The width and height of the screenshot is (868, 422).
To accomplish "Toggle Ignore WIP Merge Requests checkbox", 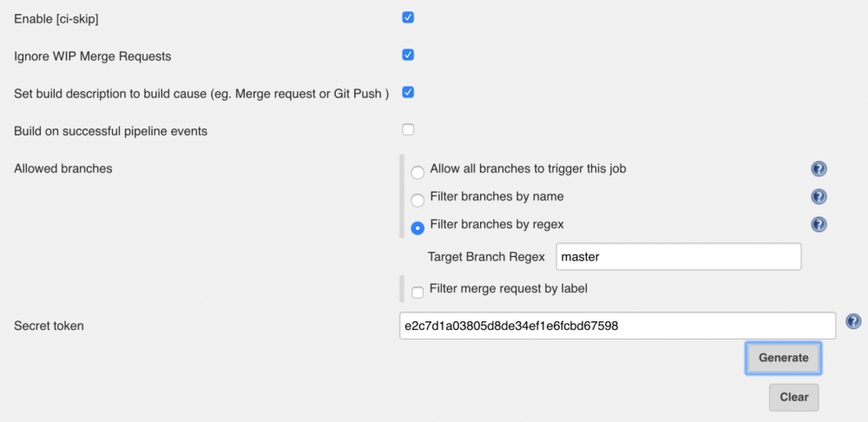I will pyautogui.click(x=408, y=55).
